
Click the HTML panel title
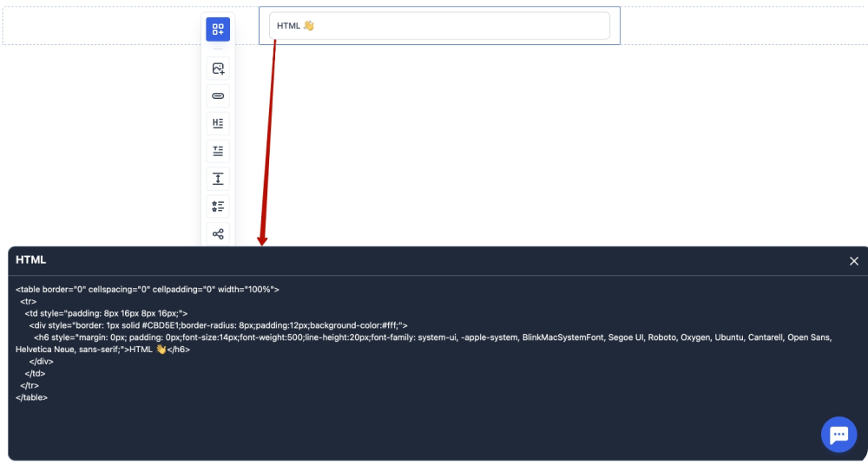click(31, 260)
